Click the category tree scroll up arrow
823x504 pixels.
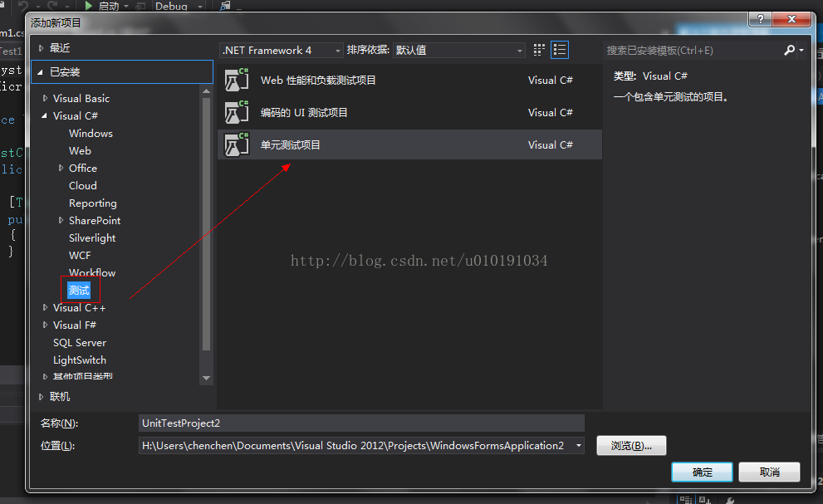point(206,91)
